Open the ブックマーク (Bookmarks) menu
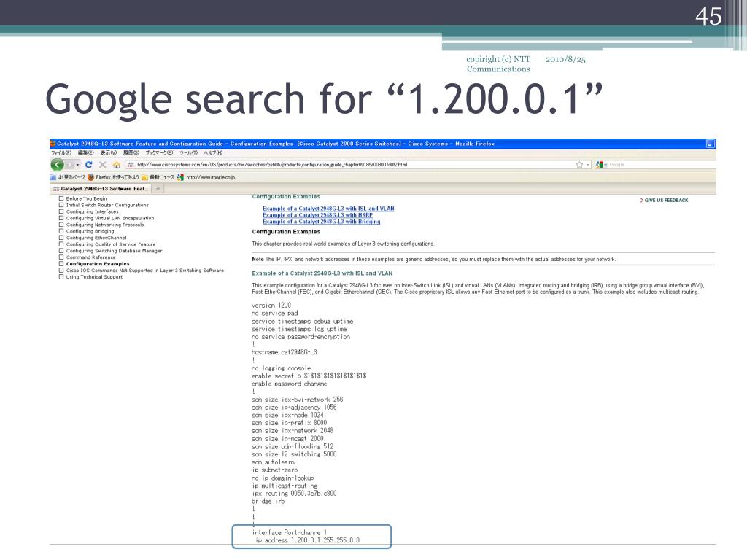Screen dimensions: 747x560 pos(159,153)
